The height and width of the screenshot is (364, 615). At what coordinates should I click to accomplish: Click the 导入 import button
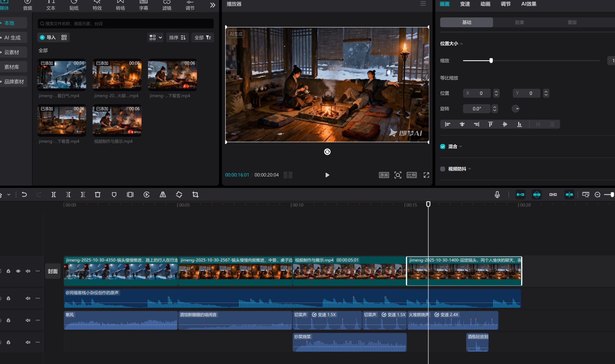[x=48, y=37]
